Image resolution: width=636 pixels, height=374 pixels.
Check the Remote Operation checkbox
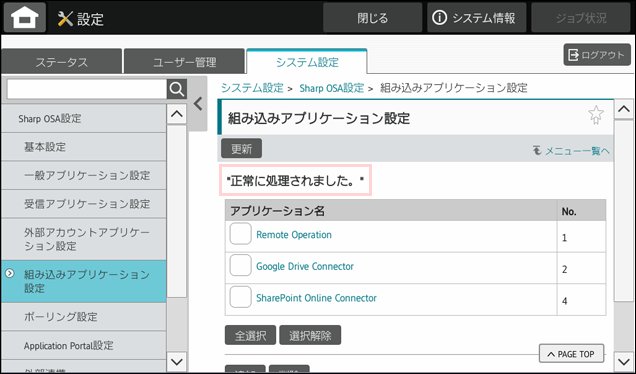(241, 234)
